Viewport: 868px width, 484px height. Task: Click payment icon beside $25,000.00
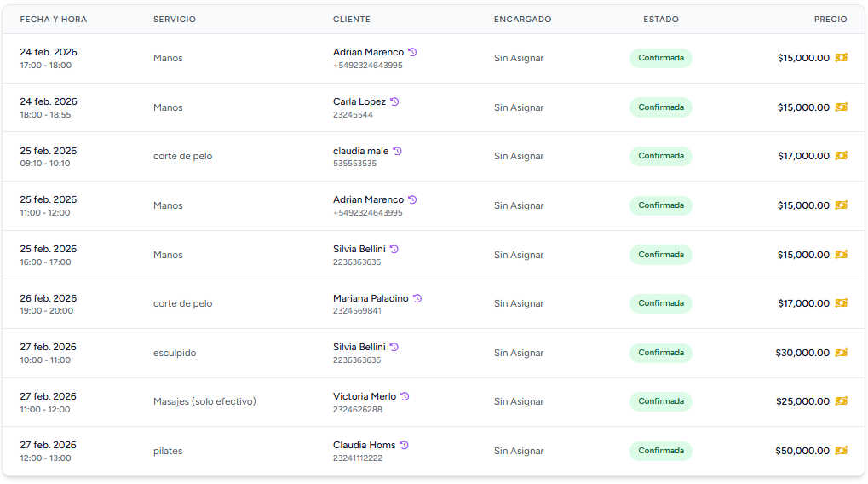tap(841, 401)
